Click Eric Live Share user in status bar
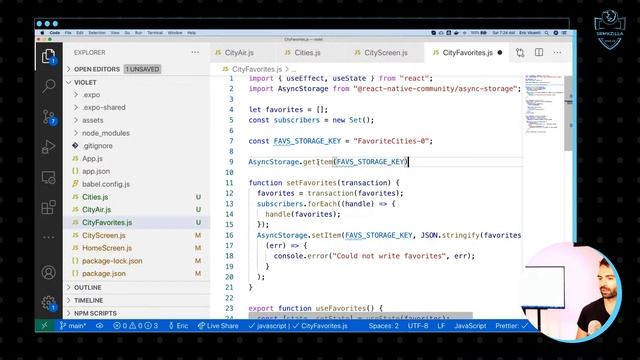 pyautogui.click(x=178, y=326)
